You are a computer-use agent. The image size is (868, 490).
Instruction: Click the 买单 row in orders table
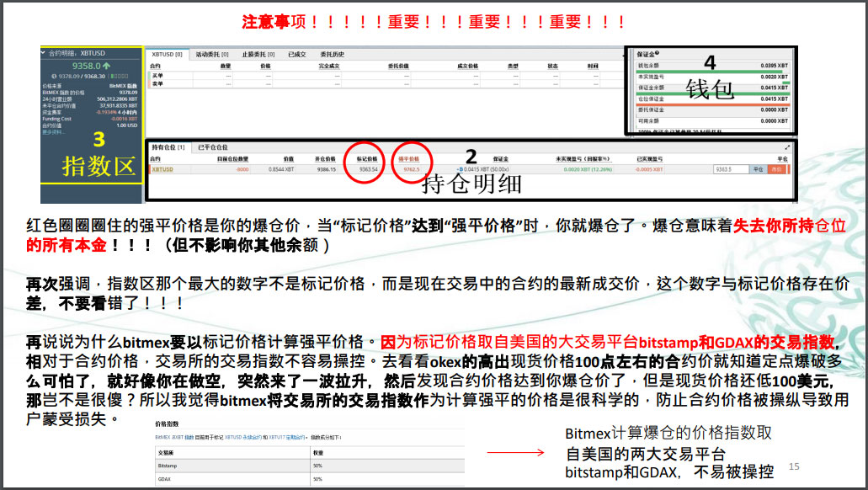pos(385,76)
